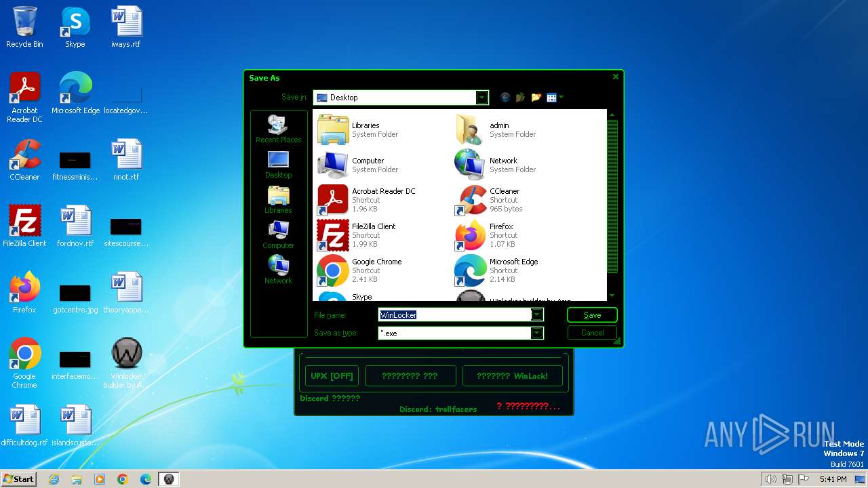Screen dimensions: 868x488
Task: Select the Computer system folder in file list
Action: coord(358,165)
